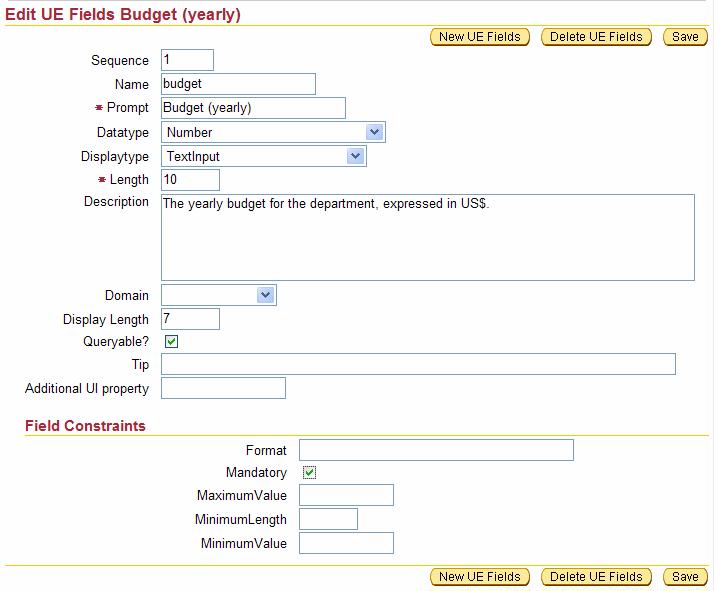Screen dimensions: 714x591
Task: Click inside the Description text area
Action: [x=427, y=237]
